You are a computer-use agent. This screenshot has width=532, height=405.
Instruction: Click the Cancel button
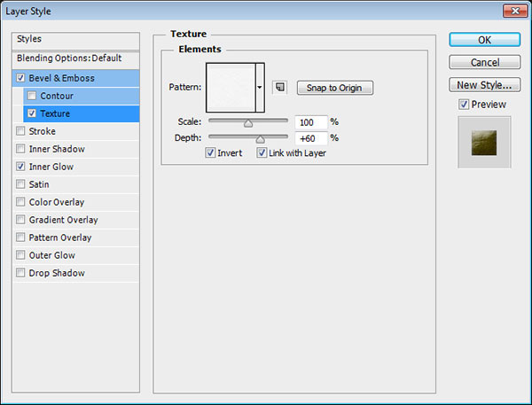pyautogui.click(x=484, y=62)
